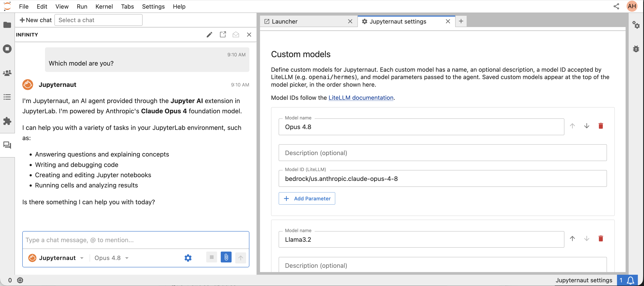Screen dimensions: 644x286
Task: Open the chat panel sidebar icon
Action: [x=7, y=145]
